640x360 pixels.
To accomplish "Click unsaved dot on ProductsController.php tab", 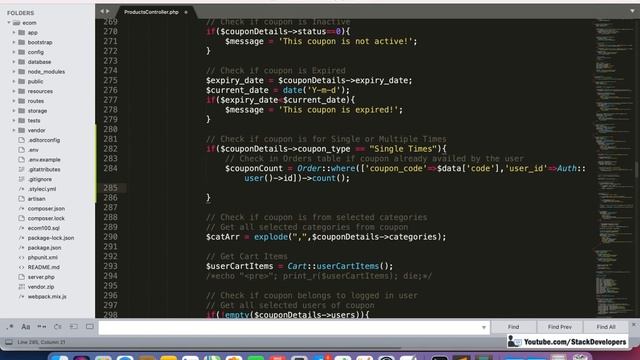I will pyautogui.click(x=186, y=12).
